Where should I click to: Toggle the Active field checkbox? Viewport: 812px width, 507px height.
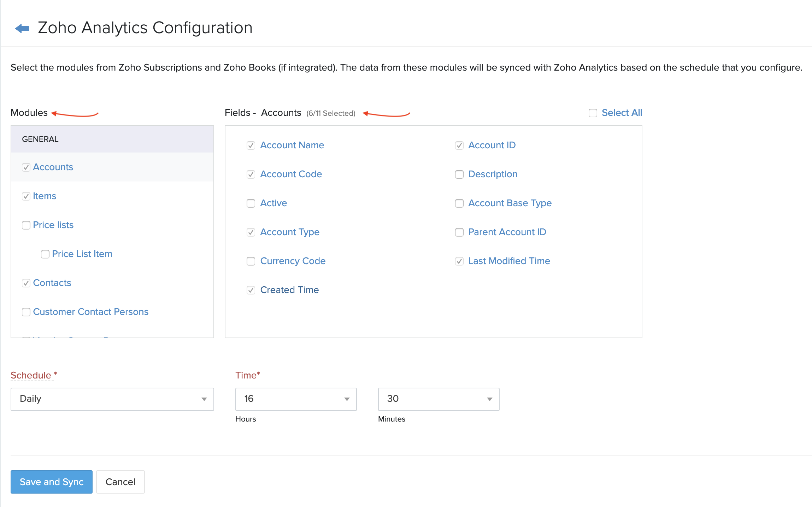coord(251,203)
